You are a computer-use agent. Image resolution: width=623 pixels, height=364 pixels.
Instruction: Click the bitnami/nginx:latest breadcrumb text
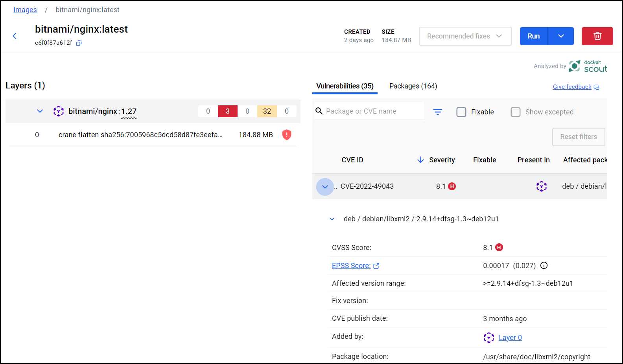pyautogui.click(x=87, y=10)
